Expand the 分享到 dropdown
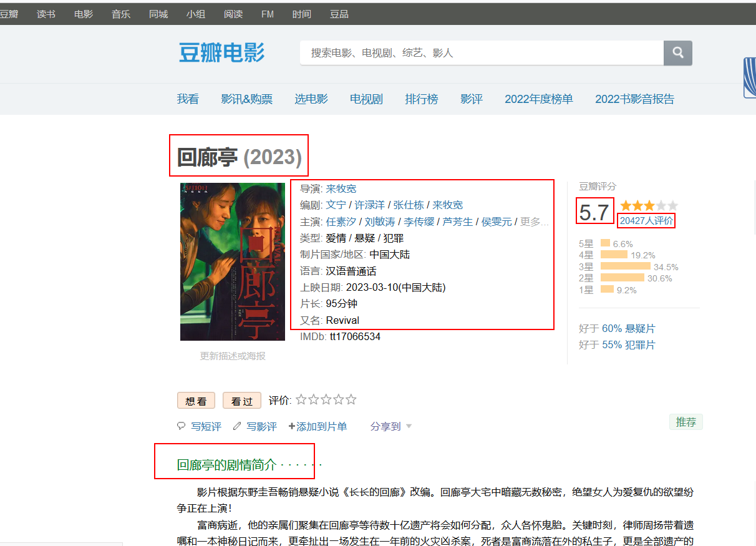 (x=390, y=426)
